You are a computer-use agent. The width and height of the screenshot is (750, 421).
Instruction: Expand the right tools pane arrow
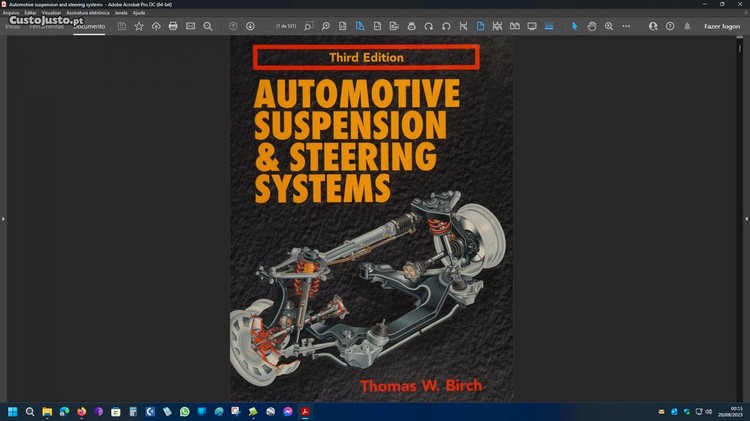[746, 218]
